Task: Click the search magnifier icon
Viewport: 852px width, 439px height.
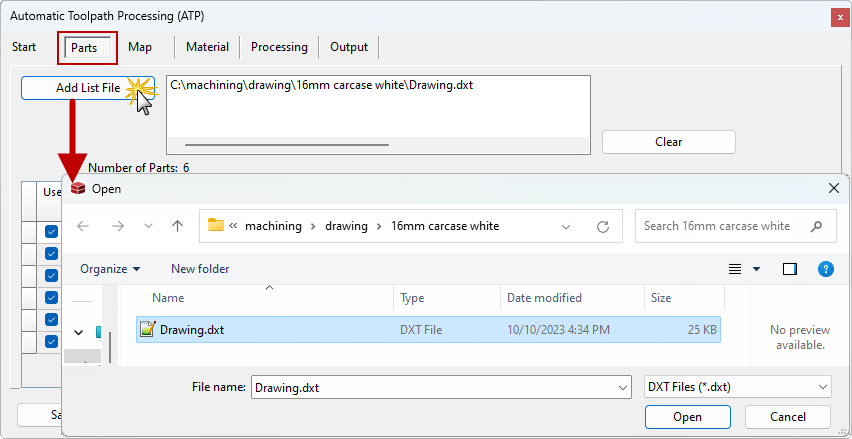Action: (x=817, y=226)
